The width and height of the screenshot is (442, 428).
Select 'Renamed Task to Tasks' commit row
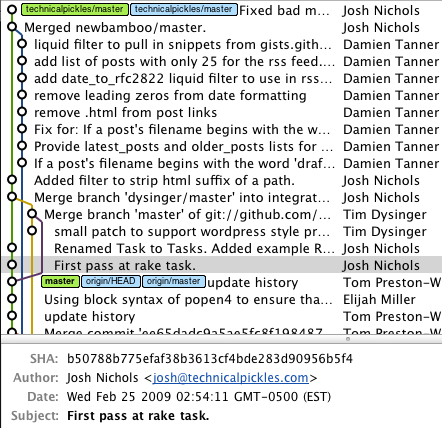[221, 248]
